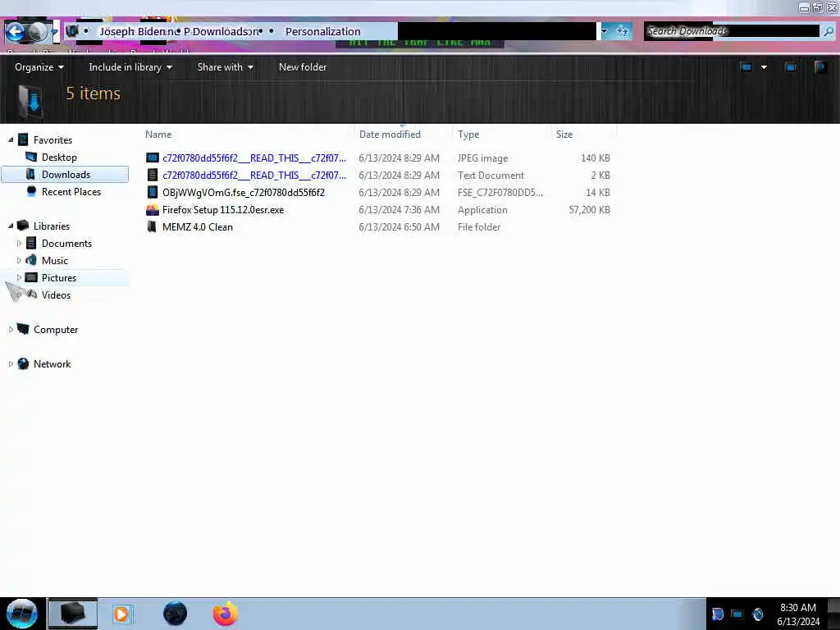This screenshot has width=840, height=630.
Task: Click the Forward navigation arrow
Action: [38, 32]
